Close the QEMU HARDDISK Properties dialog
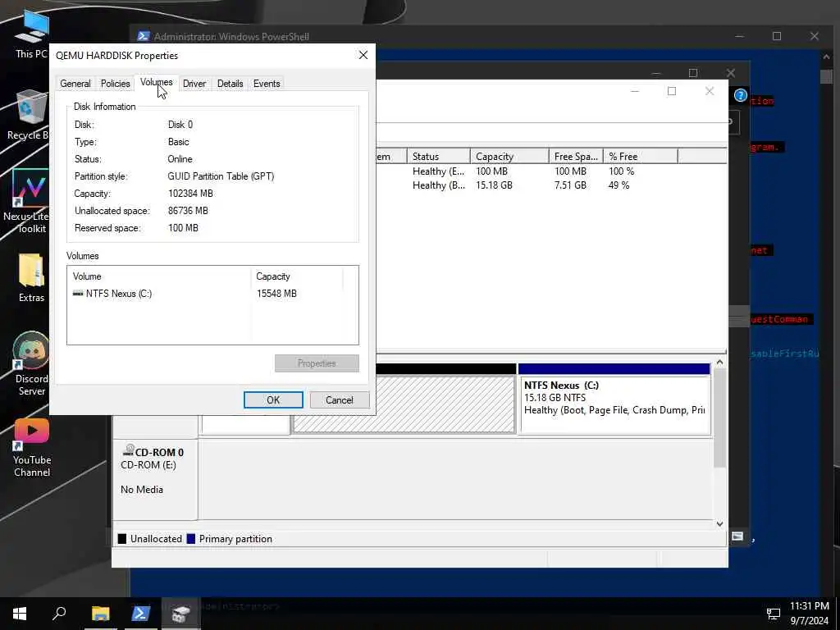840x630 pixels. click(363, 55)
